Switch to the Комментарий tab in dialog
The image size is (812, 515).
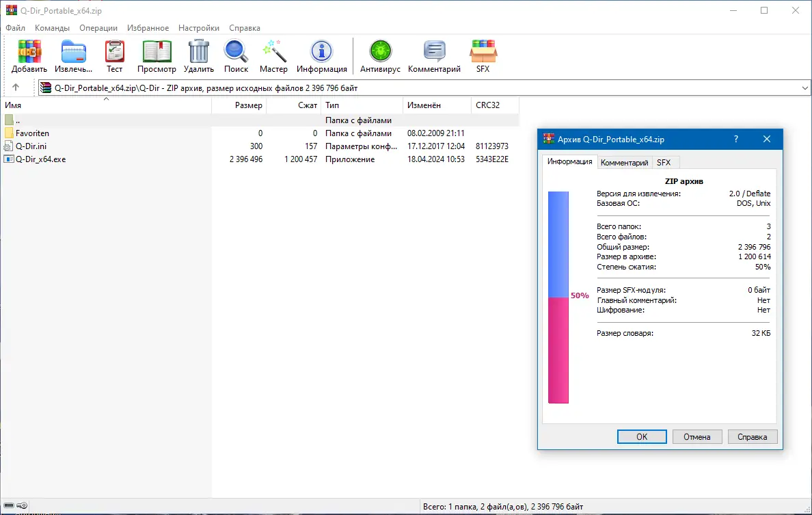click(x=624, y=163)
